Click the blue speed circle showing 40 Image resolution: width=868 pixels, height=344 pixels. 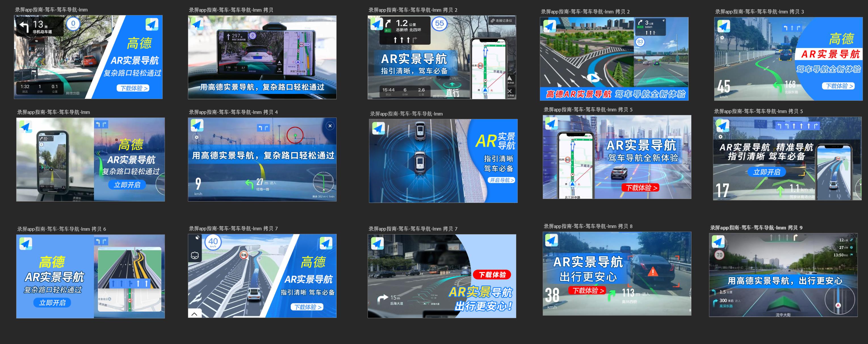pyautogui.click(x=213, y=243)
